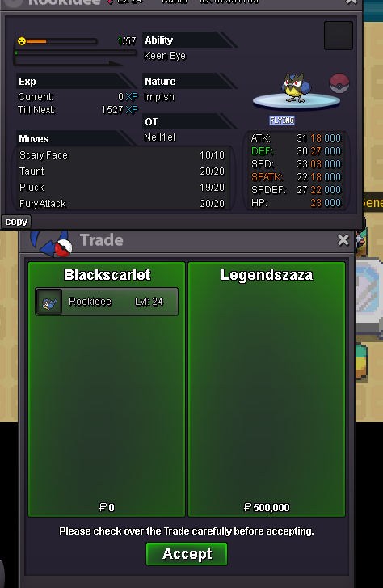Click the Keen Eye ability text
Image resolution: width=383 pixels, height=588 pixels.
click(165, 56)
